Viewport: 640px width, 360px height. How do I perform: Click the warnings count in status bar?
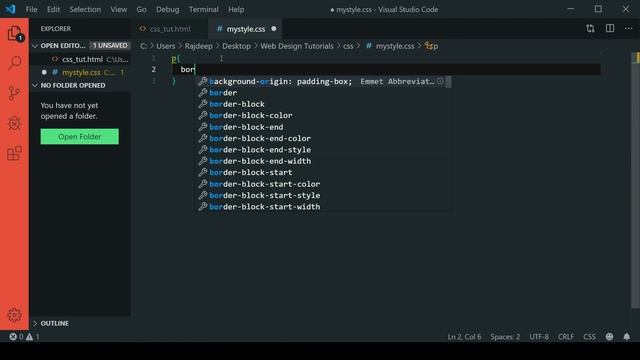point(33,337)
